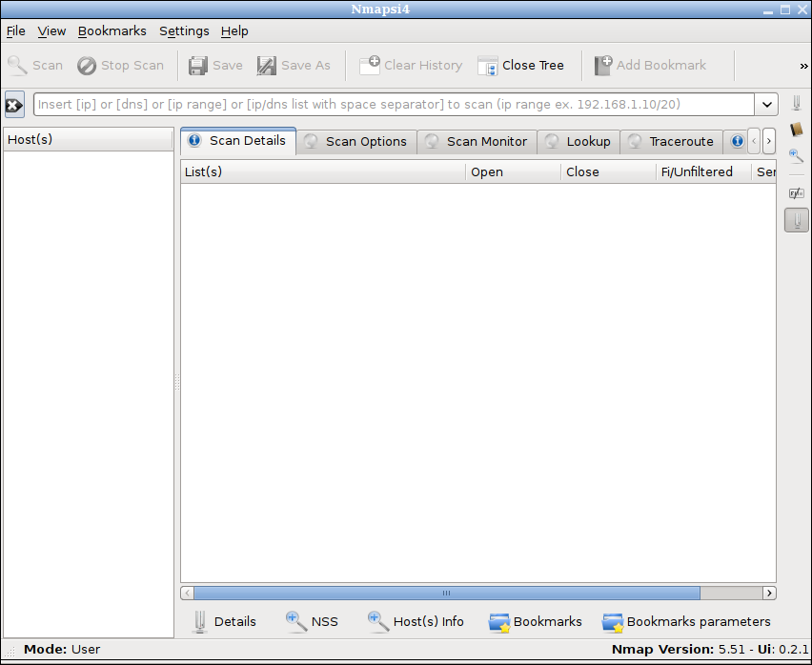Screen dimensions: 812x665
Task: Open the View menu
Action: pyautogui.click(x=51, y=31)
